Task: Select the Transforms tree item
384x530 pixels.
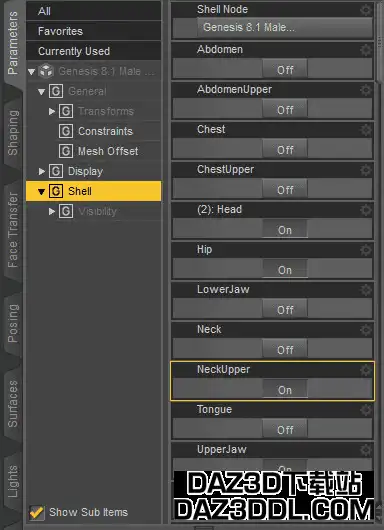Action: 106,111
